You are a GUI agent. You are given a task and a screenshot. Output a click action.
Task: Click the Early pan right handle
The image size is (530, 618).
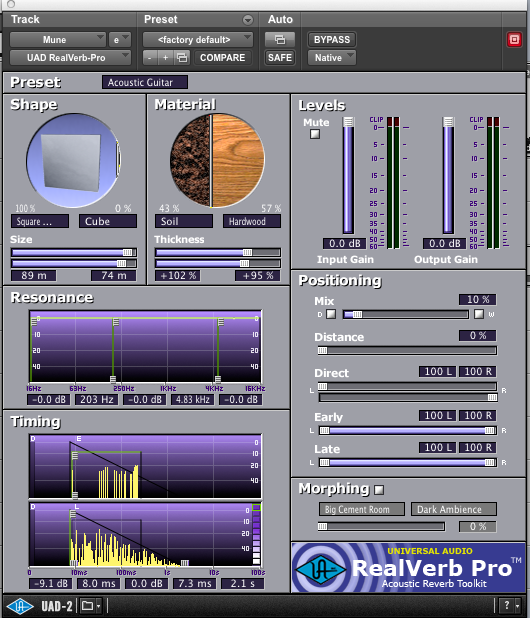click(x=490, y=430)
